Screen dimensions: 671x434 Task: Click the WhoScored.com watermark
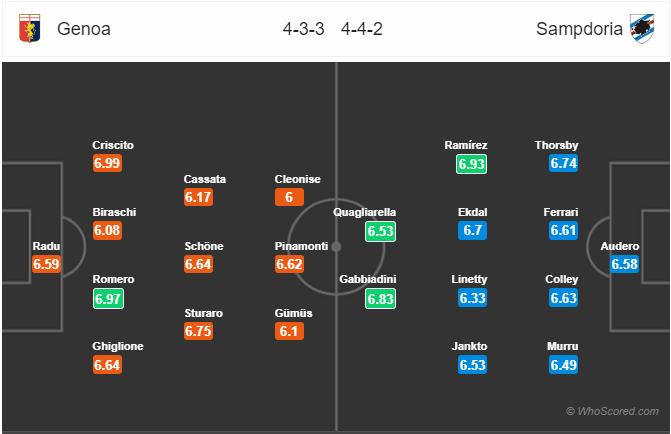pos(612,411)
